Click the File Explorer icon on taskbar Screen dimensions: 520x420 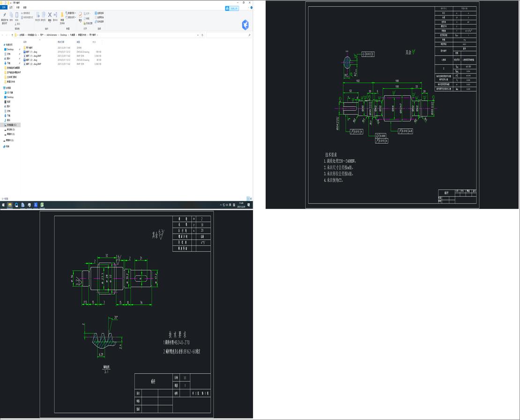click(10, 205)
